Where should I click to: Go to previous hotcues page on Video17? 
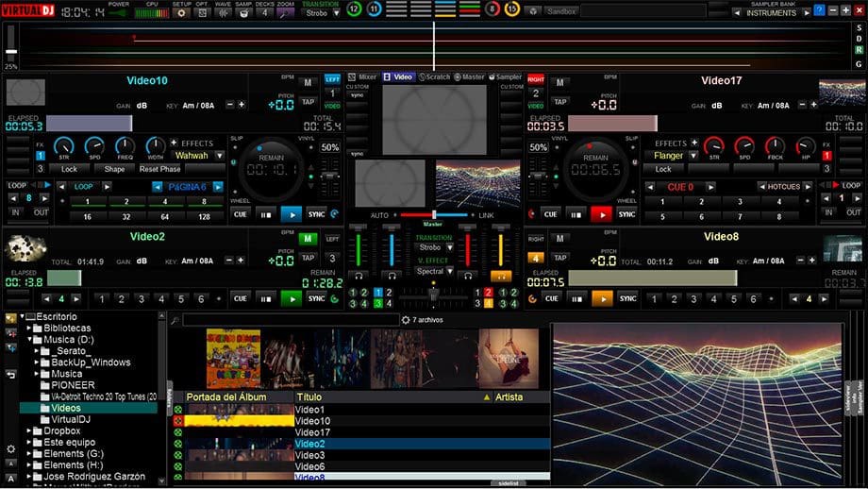pyautogui.click(x=761, y=187)
